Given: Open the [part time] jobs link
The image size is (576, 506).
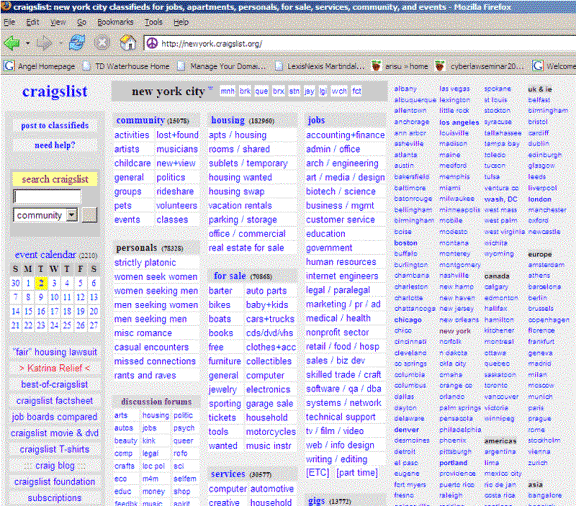Looking at the screenshot, I should coord(357,473).
